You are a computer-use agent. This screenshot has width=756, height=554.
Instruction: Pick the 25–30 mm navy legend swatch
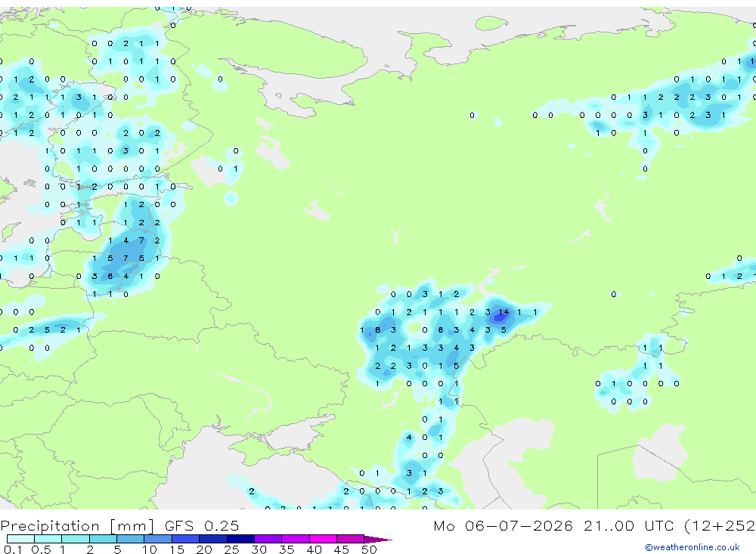pos(240,539)
